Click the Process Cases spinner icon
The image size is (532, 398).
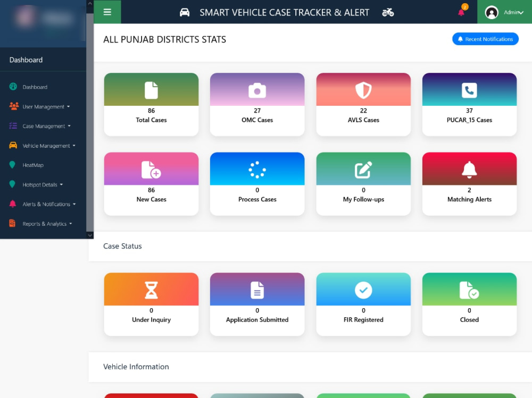click(257, 170)
